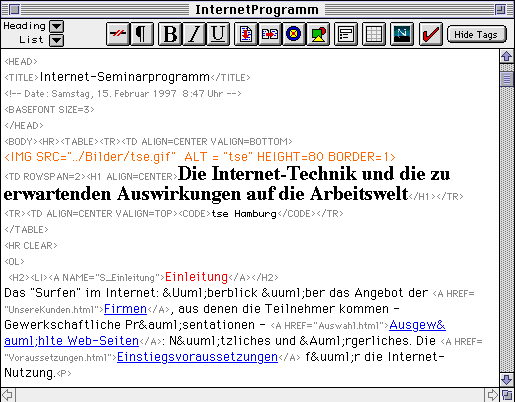Insert a paragraph mark with the pilcrow icon
Screen dimensions: 515x402
142,34
